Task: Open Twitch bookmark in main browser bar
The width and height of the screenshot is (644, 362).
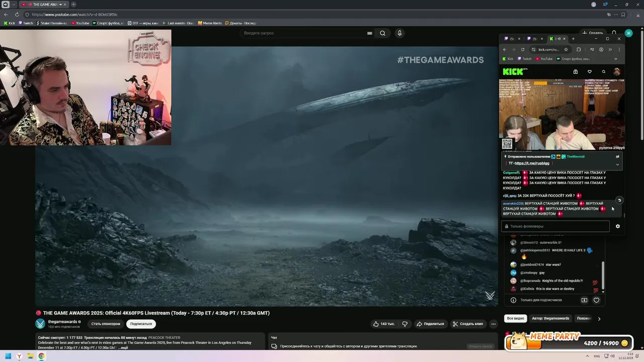Action: point(26,23)
